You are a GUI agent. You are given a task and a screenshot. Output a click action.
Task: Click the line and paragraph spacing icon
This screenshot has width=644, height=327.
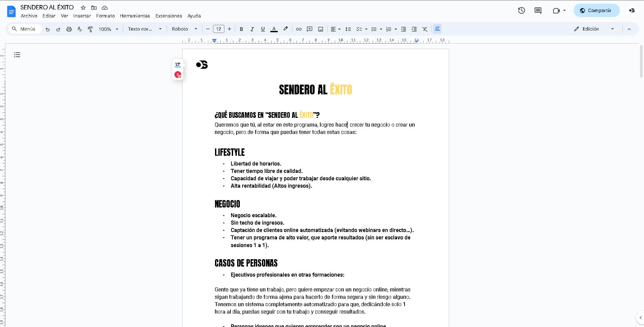click(348, 29)
